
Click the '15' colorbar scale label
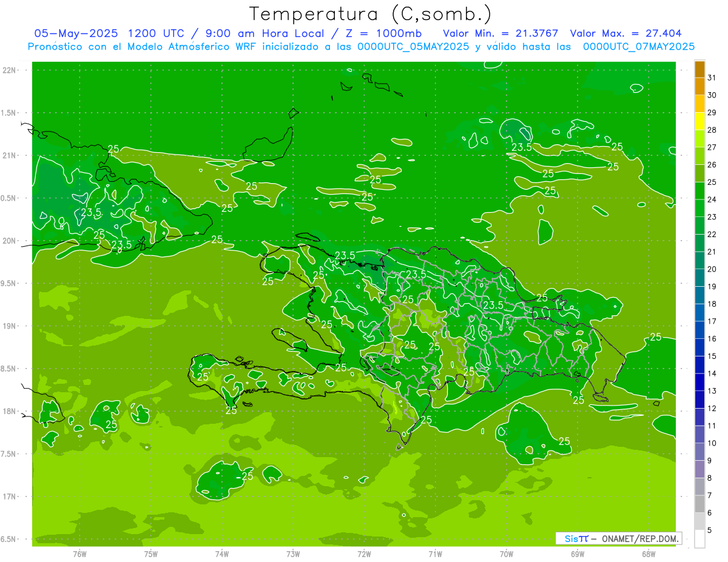tap(712, 356)
